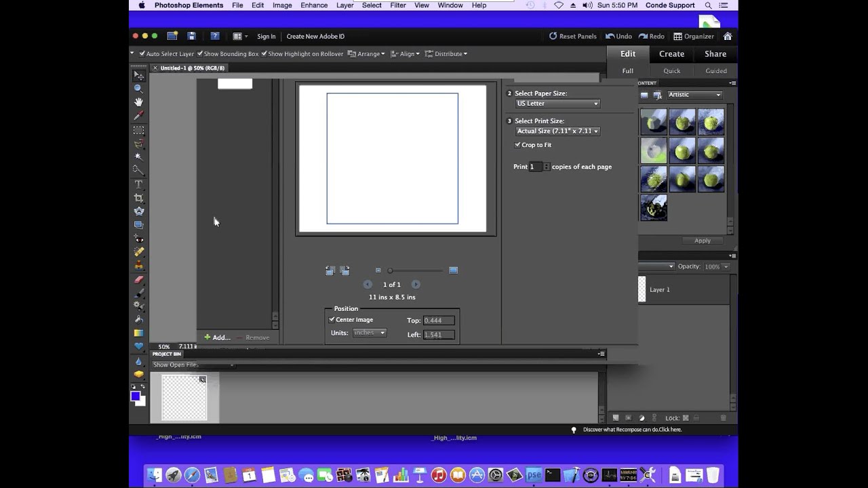The width and height of the screenshot is (868, 488).
Task: Open the Units inches dropdown
Action: pyautogui.click(x=369, y=333)
